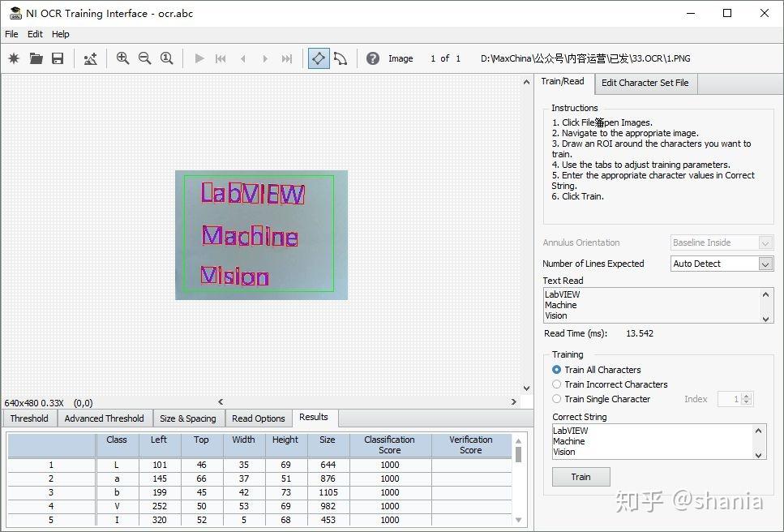Open the Help question mark icon

[371, 58]
